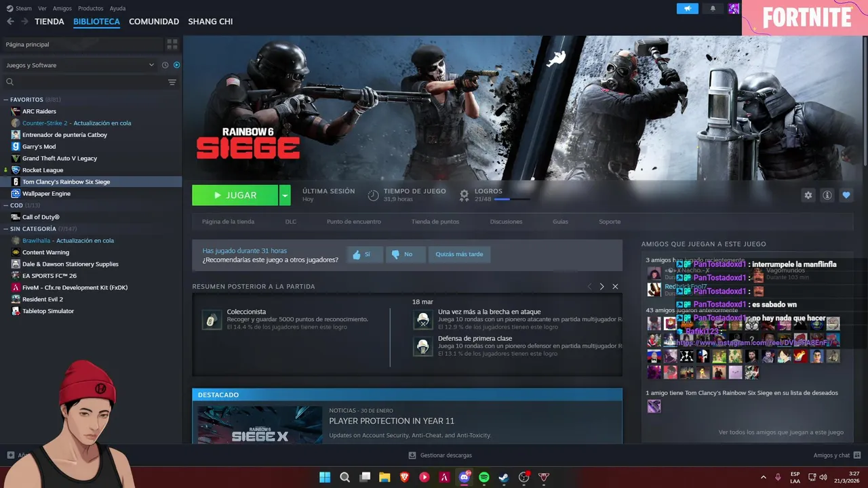Open the Guías tab
This screenshot has height=488, width=868.
click(560, 222)
